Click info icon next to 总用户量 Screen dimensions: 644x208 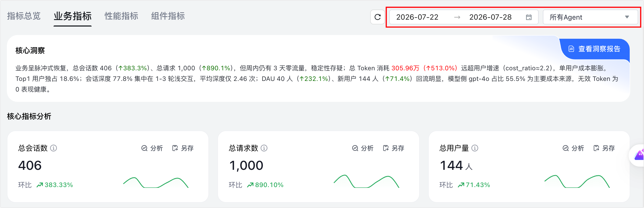[475, 148]
